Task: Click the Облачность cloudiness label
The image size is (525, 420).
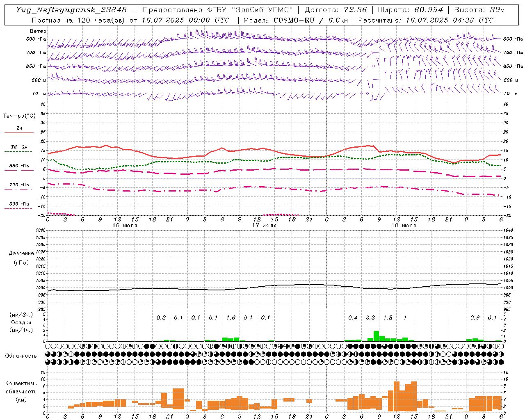Action: (x=21, y=356)
